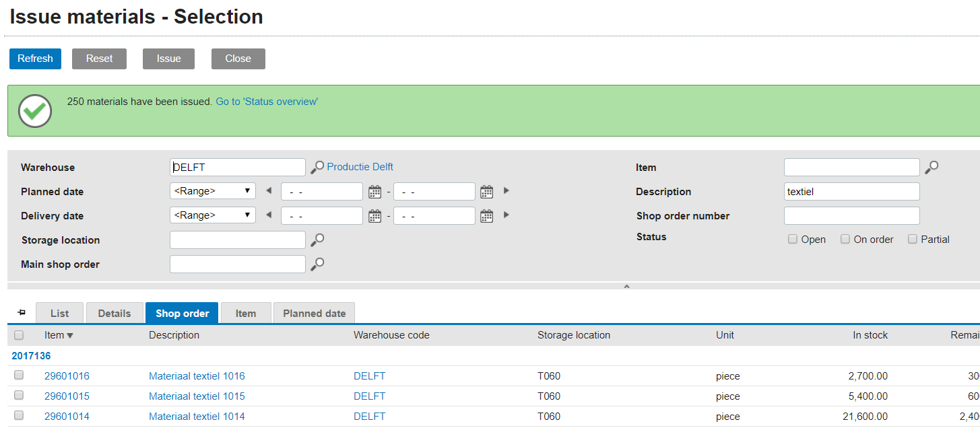Tick the Partial status checkbox

click(x=913, y=239)
